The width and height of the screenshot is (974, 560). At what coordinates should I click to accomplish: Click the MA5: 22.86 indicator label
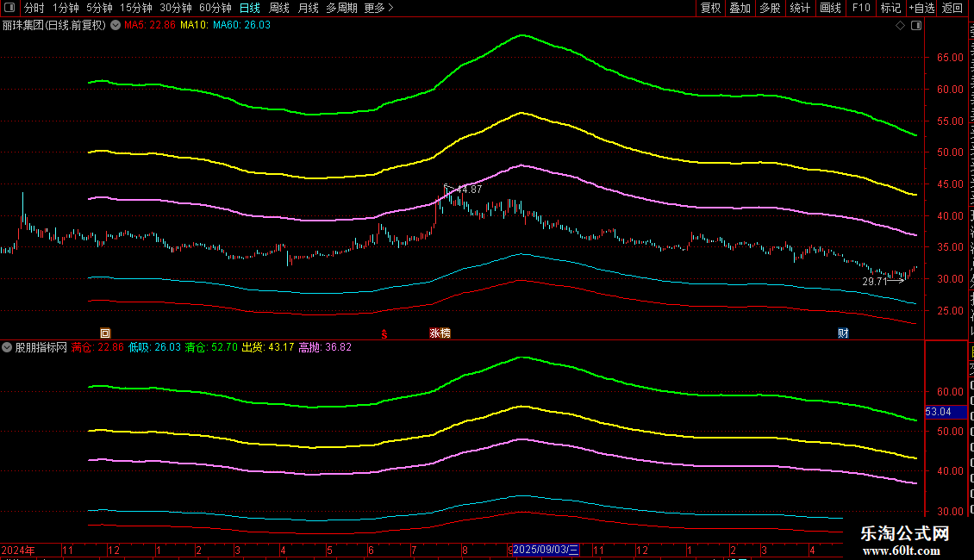coord(150,26)
